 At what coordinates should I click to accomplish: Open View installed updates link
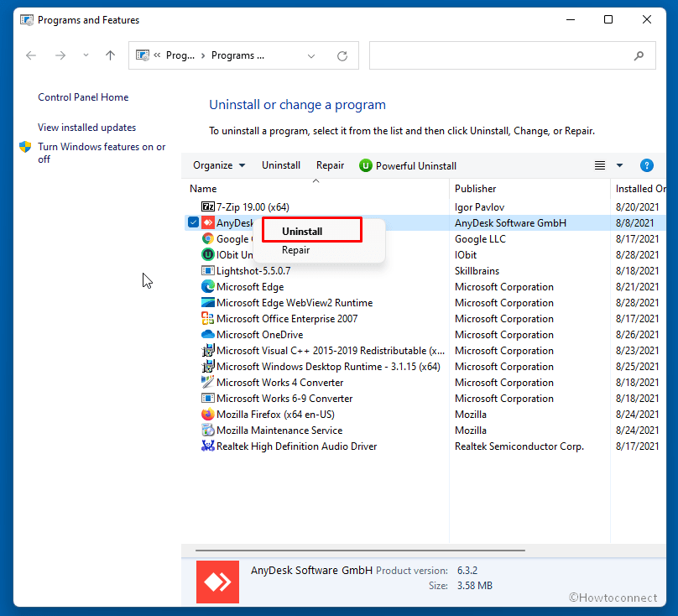coord(87,128)
